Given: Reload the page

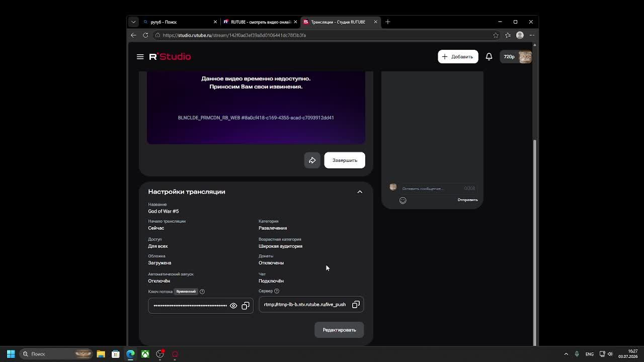Looking at the screenshot, I should [145, 35].
